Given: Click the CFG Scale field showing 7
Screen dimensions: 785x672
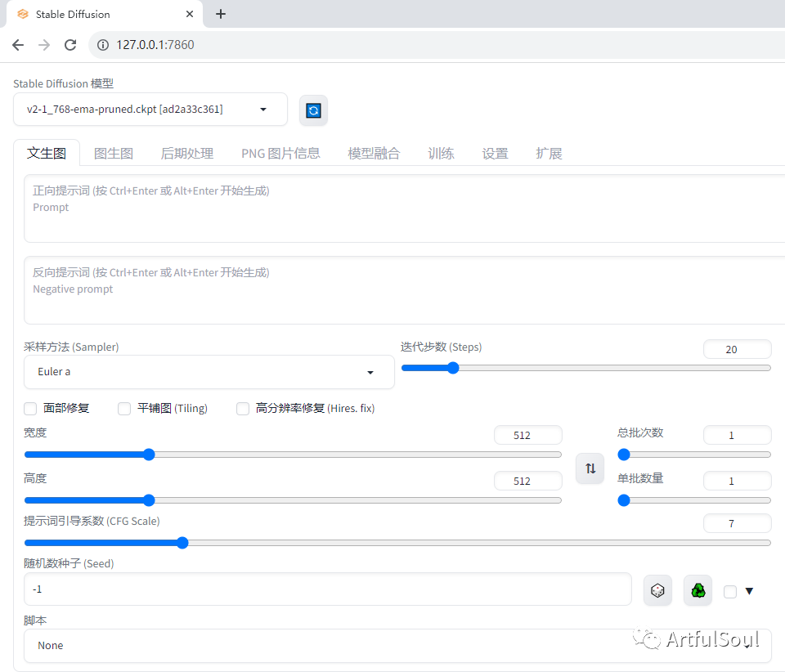Looking at the screenshot, I should (738, 523).
